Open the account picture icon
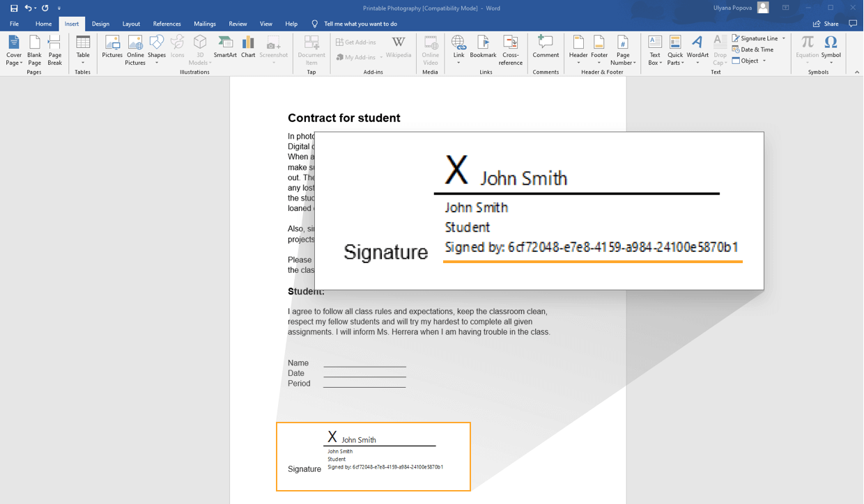Image resolution: width=864 pixels, height=504 pixels. point(763,8)
